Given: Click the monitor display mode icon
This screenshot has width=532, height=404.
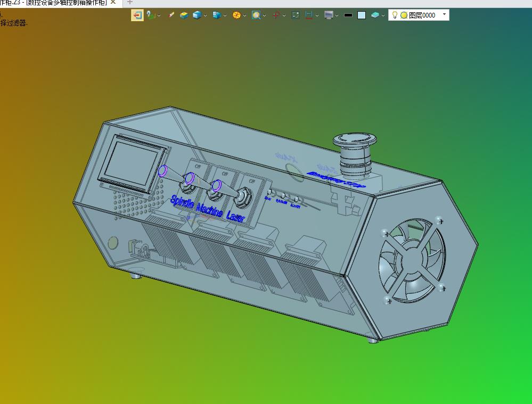Looking at the screenshot, I should point(329,15).
